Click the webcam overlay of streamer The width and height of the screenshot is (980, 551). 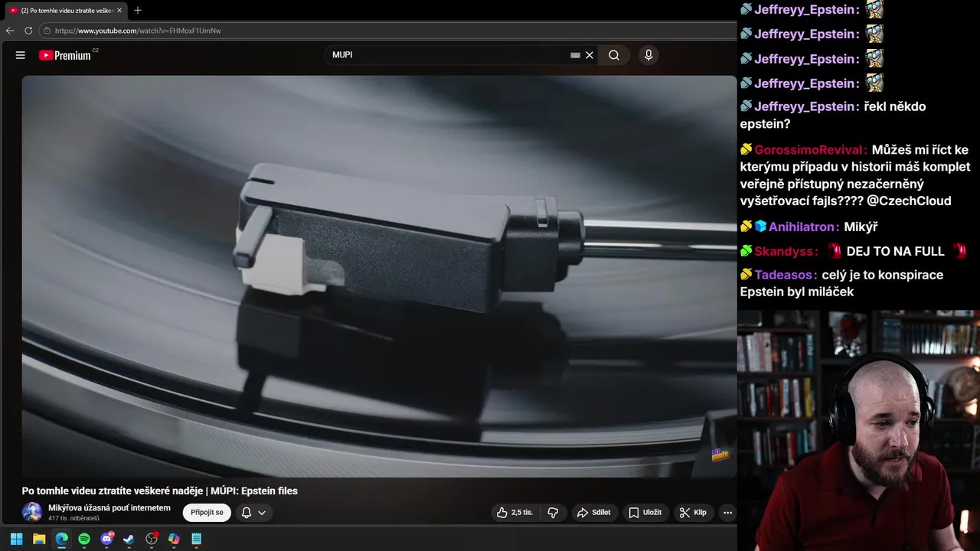pyautogui.click(x=858, y=430)
